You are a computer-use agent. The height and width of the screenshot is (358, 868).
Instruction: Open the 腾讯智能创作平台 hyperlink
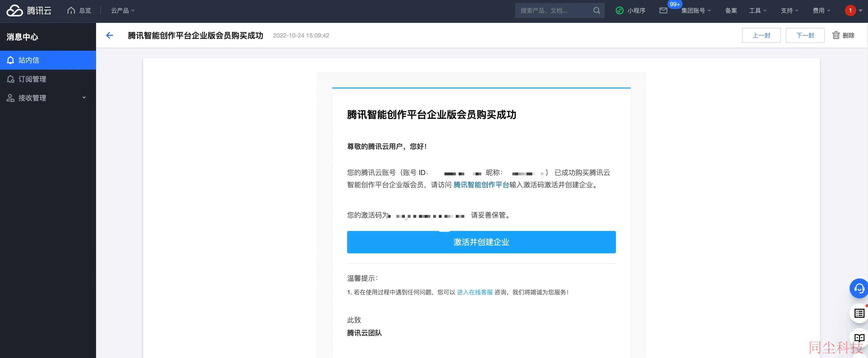[x=481, y=185]
